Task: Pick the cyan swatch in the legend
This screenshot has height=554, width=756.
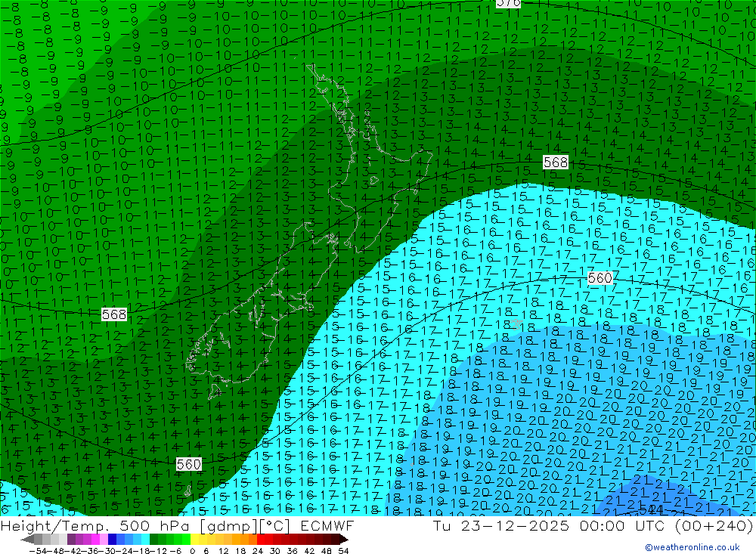Action: [x=144, y=540]
